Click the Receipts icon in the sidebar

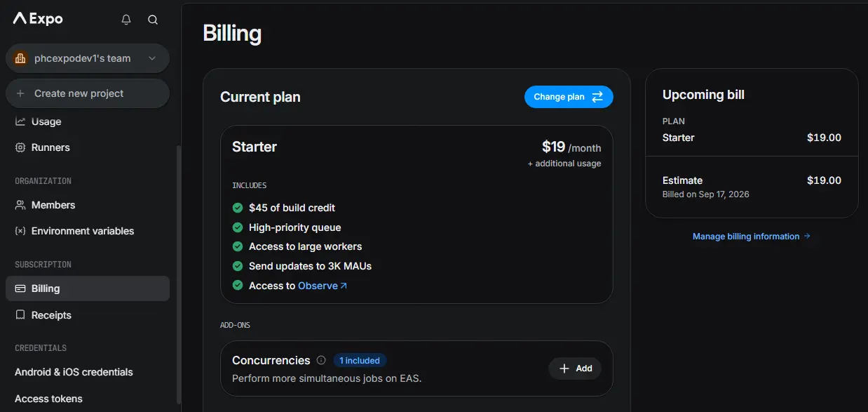[x=20, y=315]
